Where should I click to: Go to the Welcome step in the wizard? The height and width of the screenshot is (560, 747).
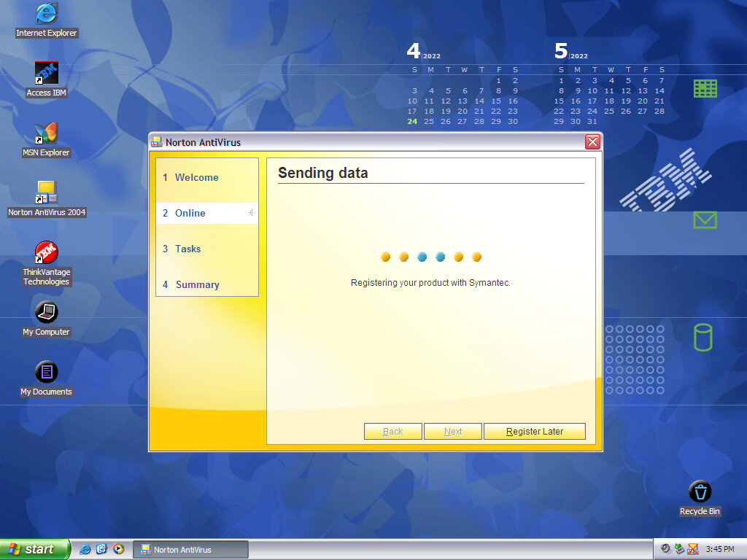196,177
